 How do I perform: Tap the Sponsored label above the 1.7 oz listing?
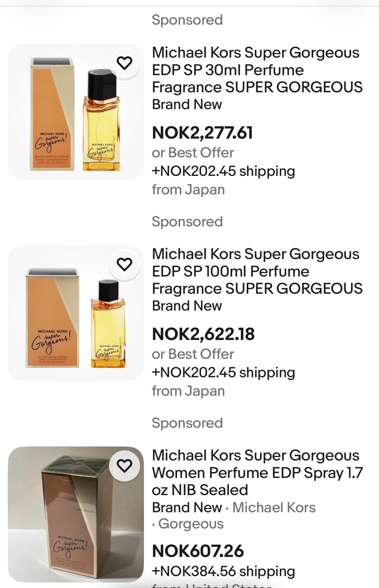tap(187, 423)
